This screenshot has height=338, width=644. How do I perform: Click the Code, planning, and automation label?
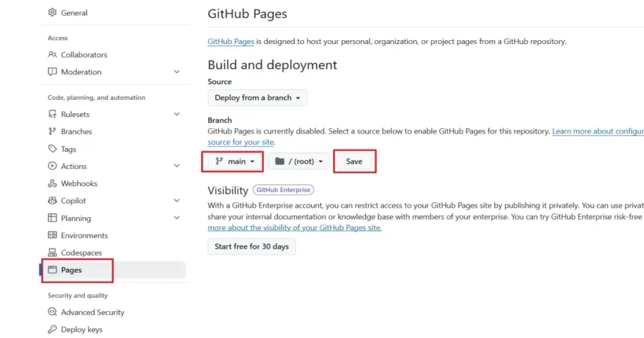point(96,97)
